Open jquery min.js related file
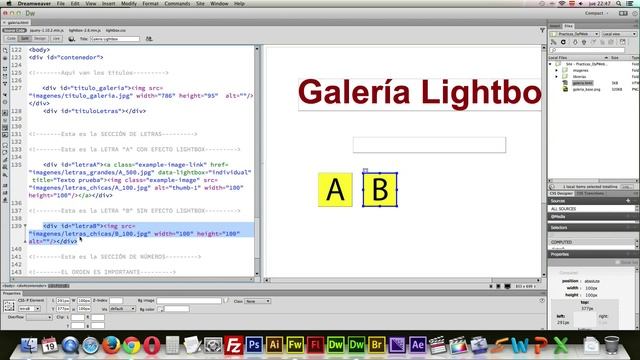 (47, 30)
